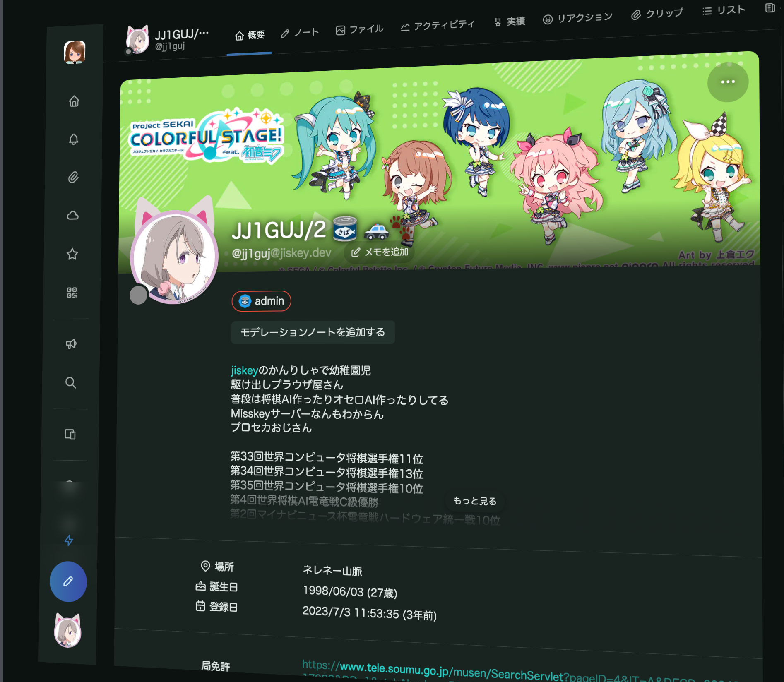Open favorites via the star icon
The image size is (784, 682).
coord(72,254)
